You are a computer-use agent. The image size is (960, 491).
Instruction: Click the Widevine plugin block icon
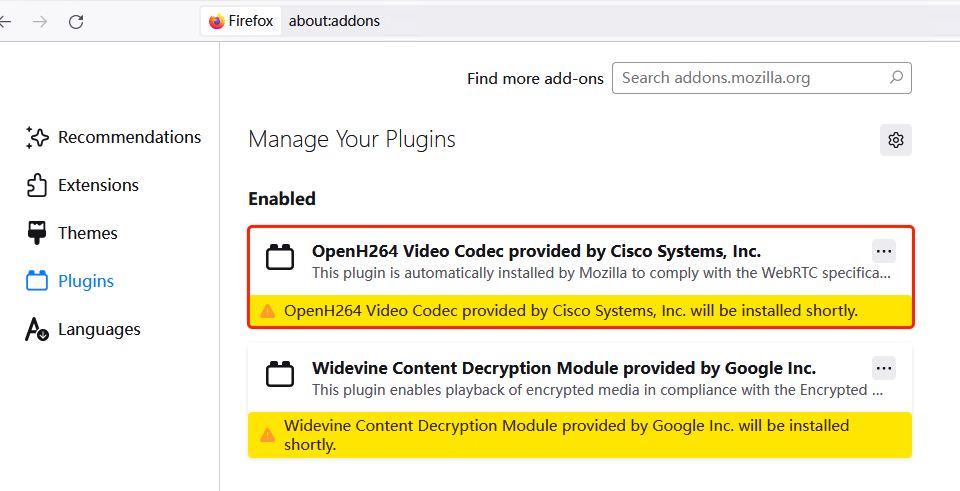click(x=280, y=375)
